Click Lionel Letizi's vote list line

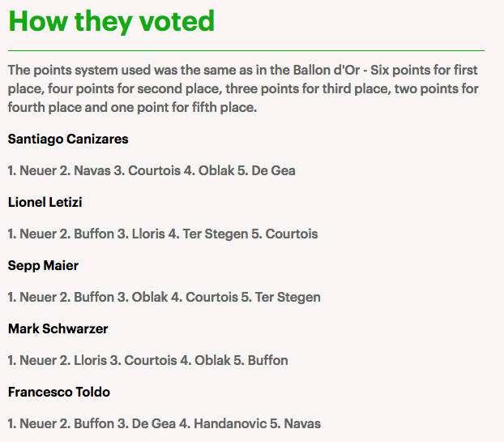click(163, 234)
